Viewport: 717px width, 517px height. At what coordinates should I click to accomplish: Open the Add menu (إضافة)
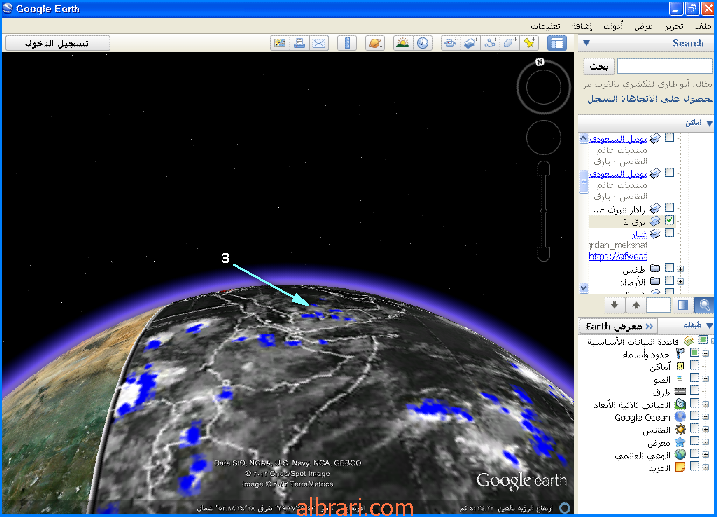583,27
